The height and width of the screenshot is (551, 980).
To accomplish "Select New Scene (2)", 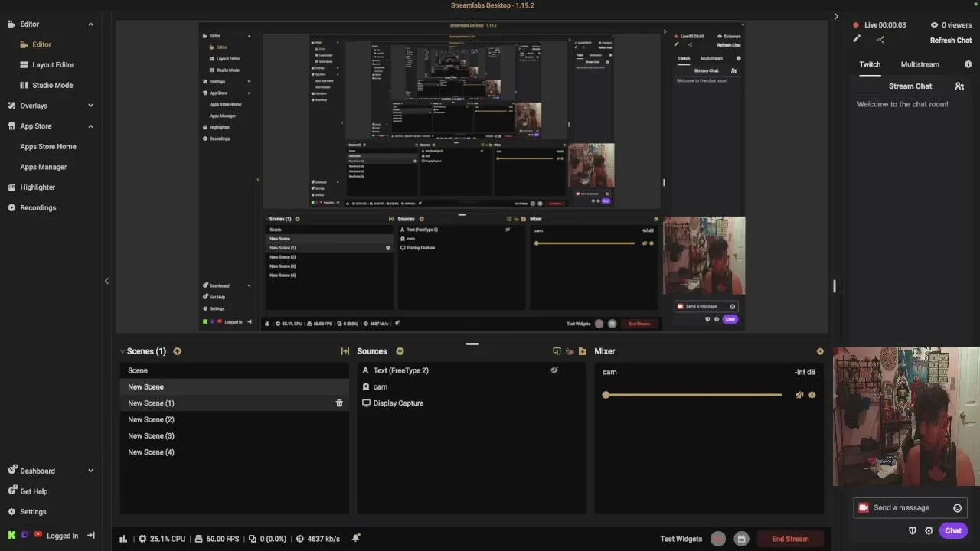I will tap(234, 419).
